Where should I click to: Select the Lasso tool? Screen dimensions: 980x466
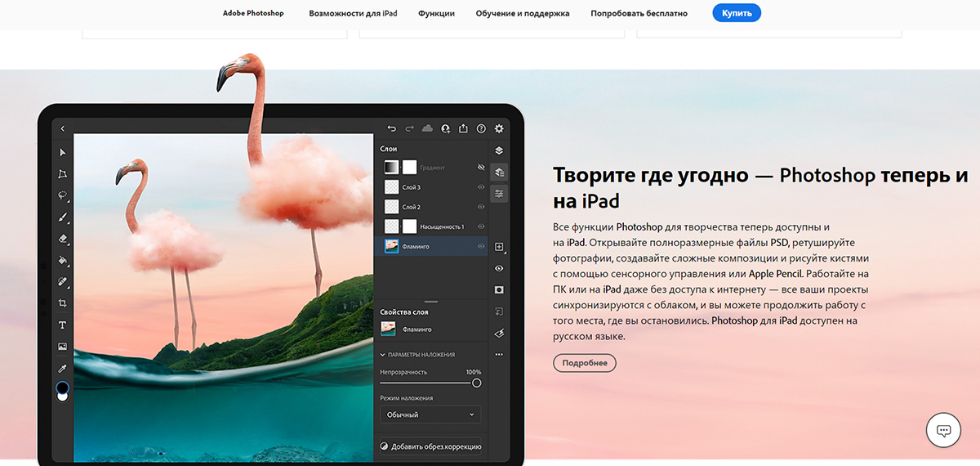(62, 196)
